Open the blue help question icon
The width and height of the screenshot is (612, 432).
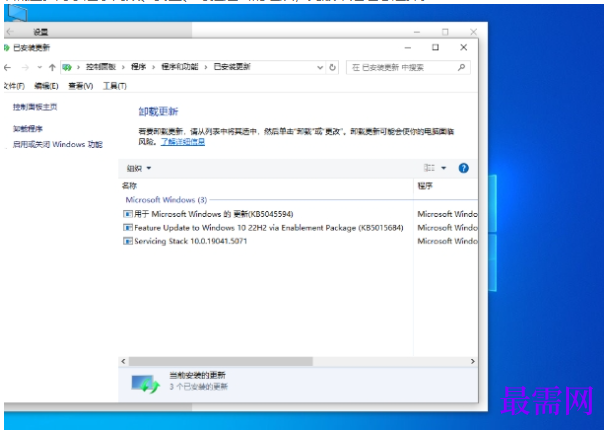point(463,168)
